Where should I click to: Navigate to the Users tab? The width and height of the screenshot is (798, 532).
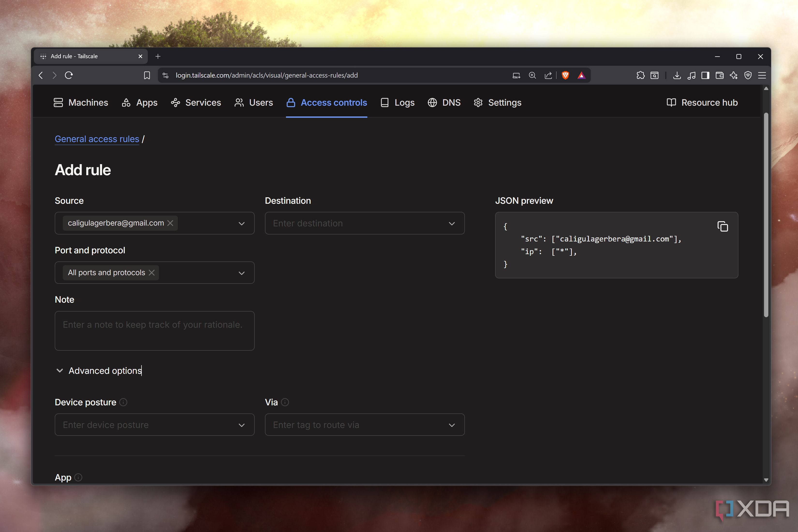tap(253, 103)
